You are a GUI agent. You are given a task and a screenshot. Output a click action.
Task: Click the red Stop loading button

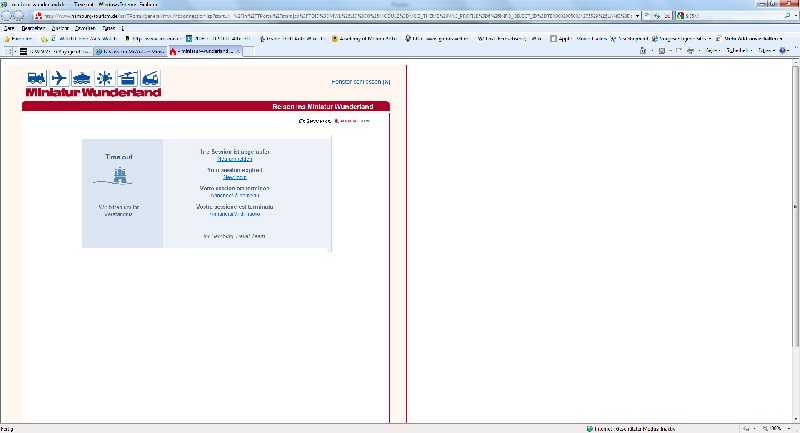pyautogui.click(x=667, y=16)
